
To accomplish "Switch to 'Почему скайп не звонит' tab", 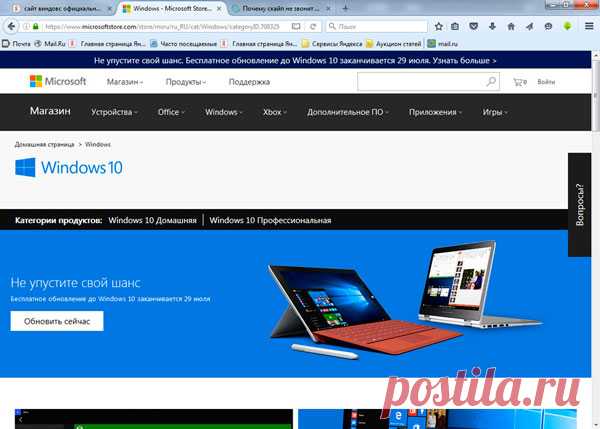I will [x=281, y=8].
